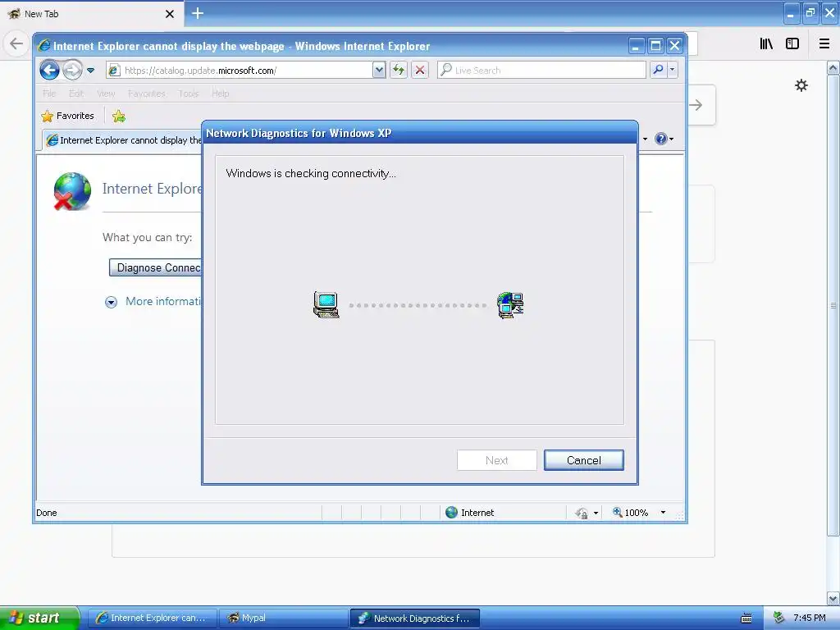
Task: Click new tab page customize gear icon
Action: tap(801, 85)
